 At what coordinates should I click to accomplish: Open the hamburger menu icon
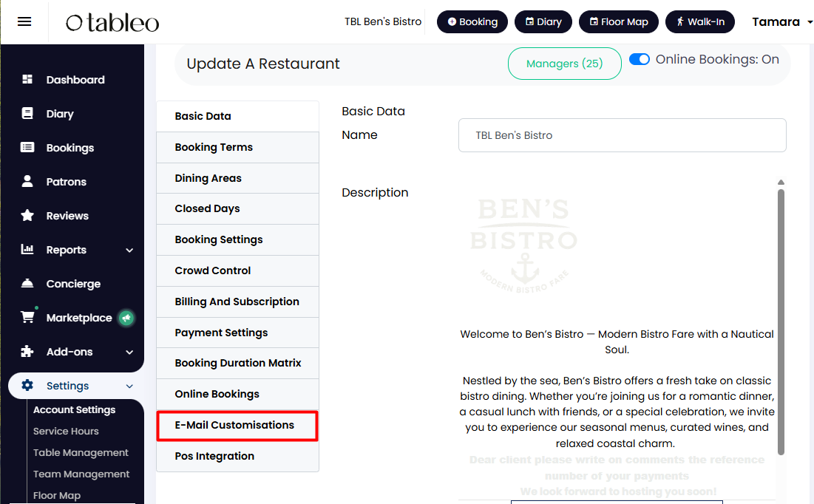24,21
